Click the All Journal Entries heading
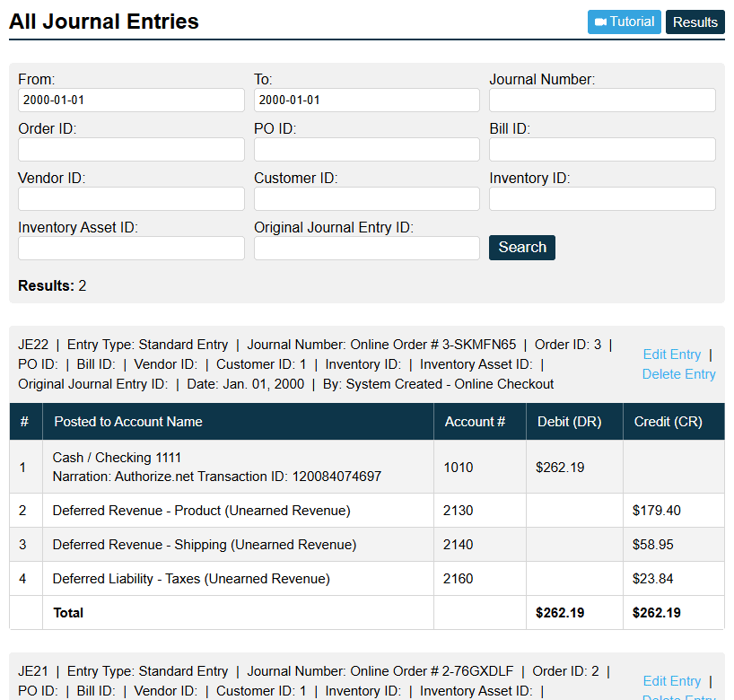734x700 pixels. point(104,22)
